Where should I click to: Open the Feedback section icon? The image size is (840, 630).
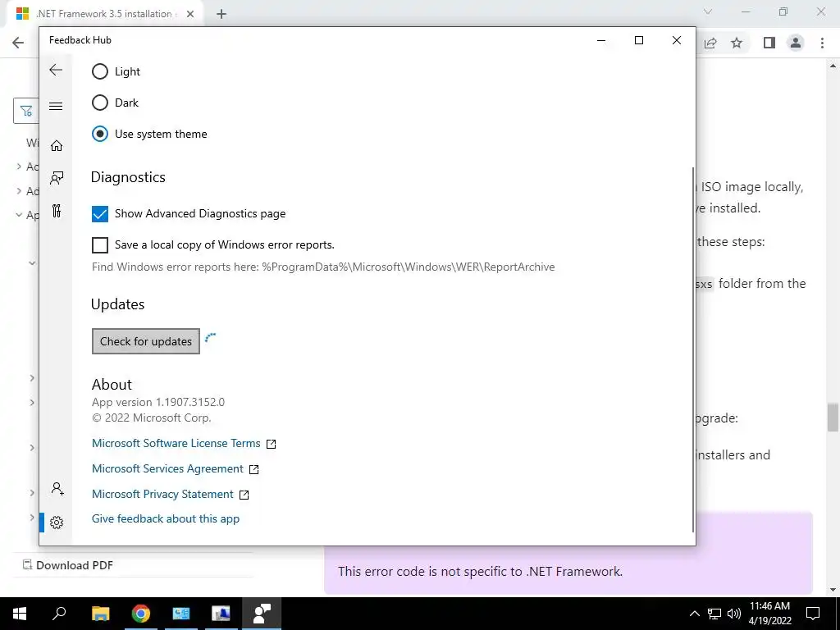pyautogui.click(x=57, y=178)
